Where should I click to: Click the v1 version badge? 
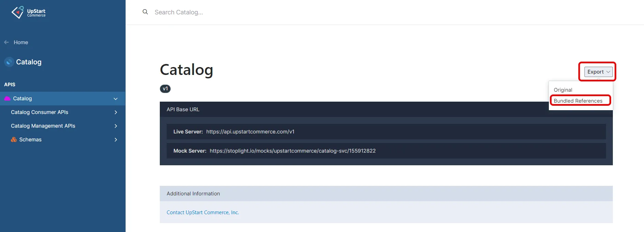(165, 89)
